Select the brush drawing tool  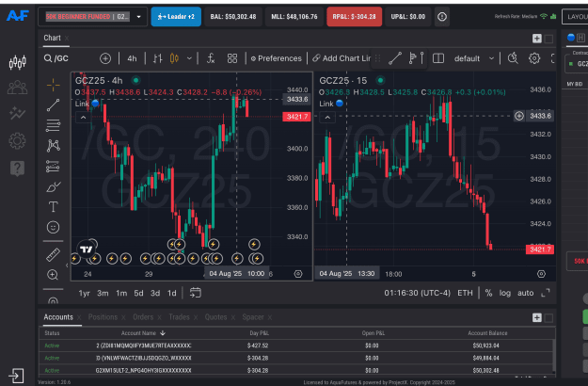point(54,186)
